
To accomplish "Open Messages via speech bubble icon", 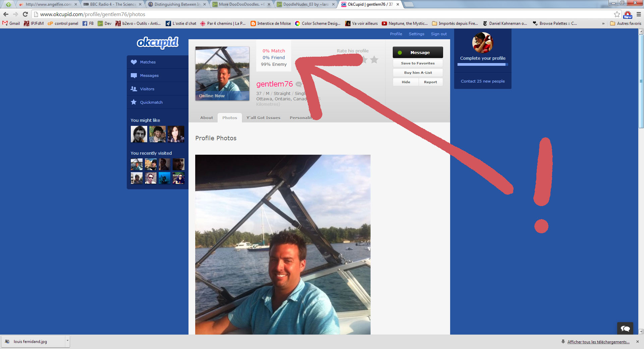I will pyautogui.click(x=134, y=76).
